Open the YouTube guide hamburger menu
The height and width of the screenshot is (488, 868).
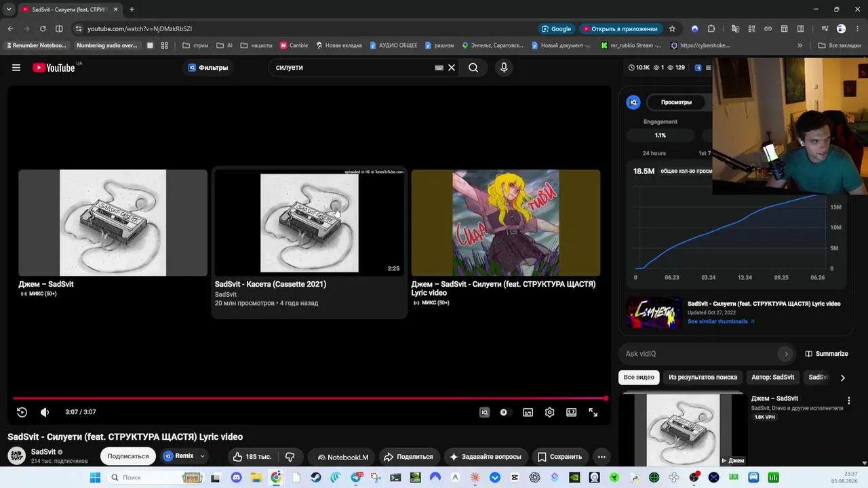(x=16, y=68)
